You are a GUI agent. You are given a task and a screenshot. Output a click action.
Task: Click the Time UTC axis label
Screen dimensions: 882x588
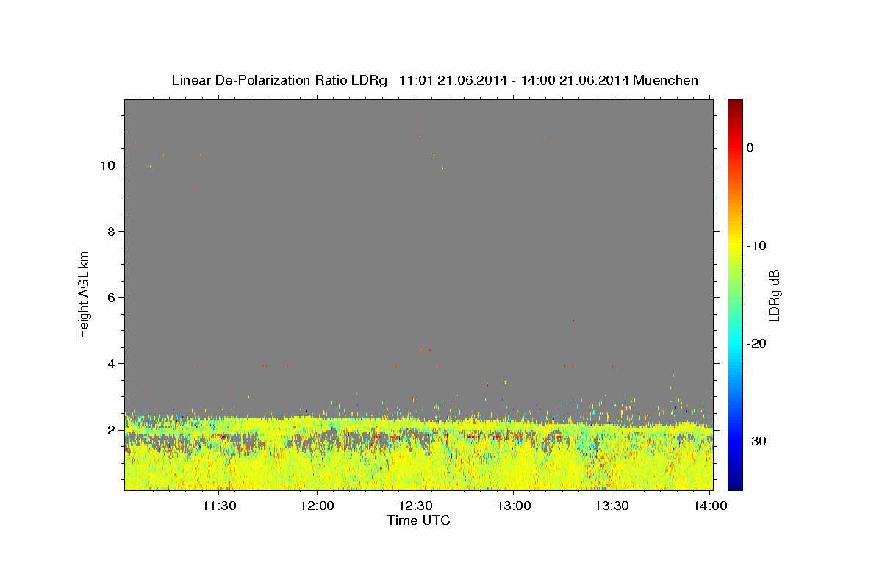point(418,520)
